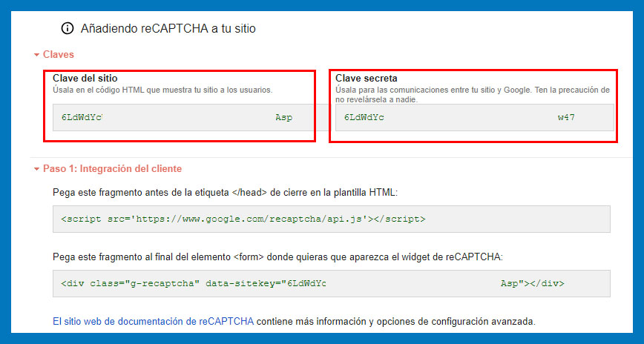Select the Clave secreta key field

[x=475, y=117]
